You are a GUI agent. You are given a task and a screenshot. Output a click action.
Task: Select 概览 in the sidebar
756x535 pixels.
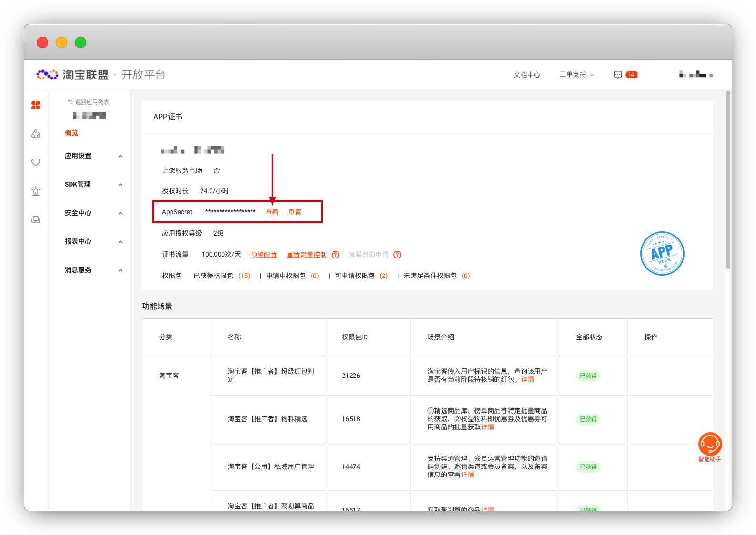click(x=71, y=133)
